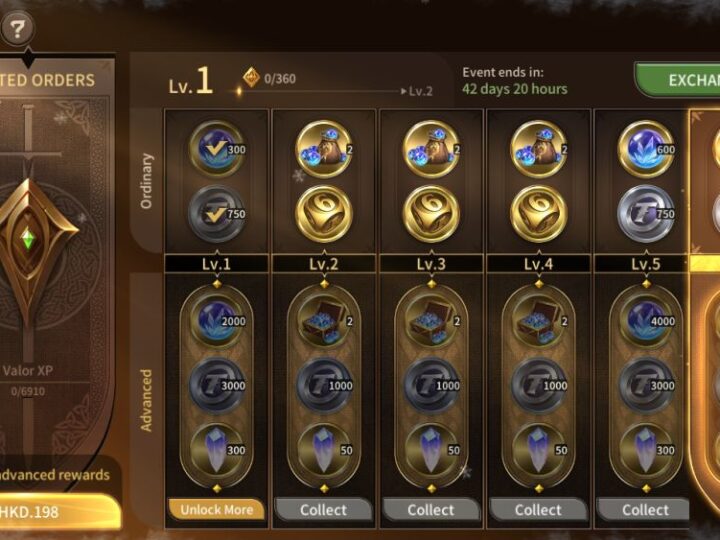Click the Lv.2 level progress bar
Image resolution: width=720 pixels, height=540 pixels.
321,91
